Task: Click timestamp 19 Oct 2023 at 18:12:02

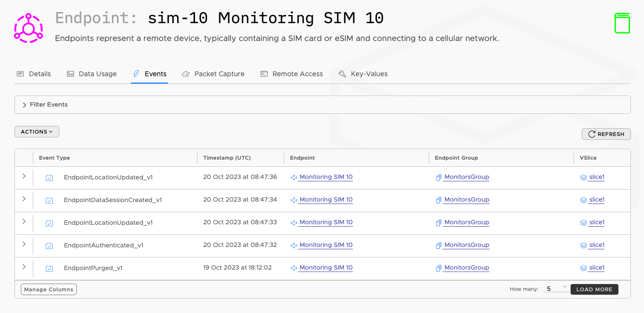Action: tap(238, 268)
